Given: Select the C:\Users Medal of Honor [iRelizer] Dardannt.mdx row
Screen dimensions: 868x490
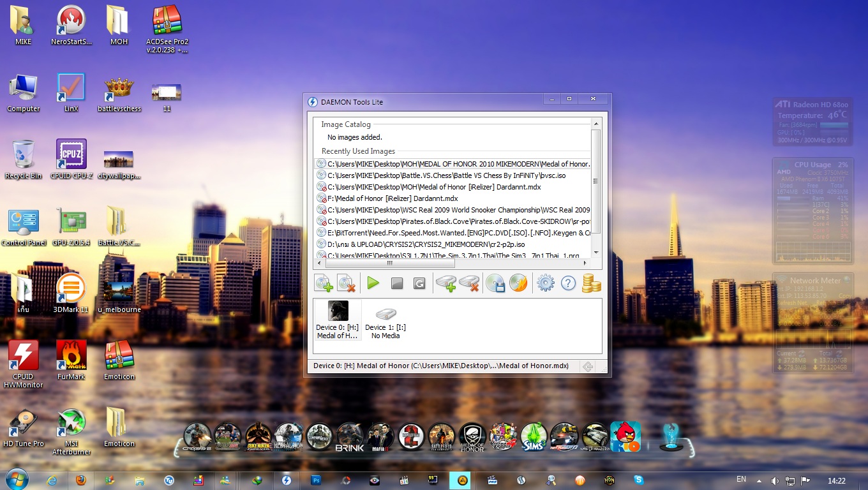Looking at the screenshot, I should [x=453, y=187].
